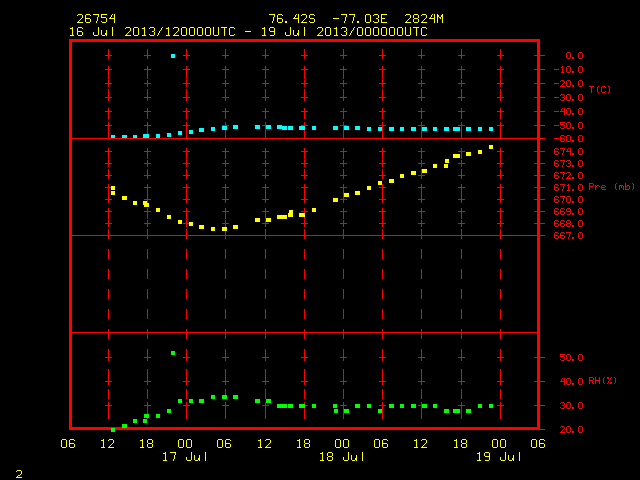The height and width of the screenshot is (480, 640).
Task: Click the T(C) axis label
Action: click(600, 89)
